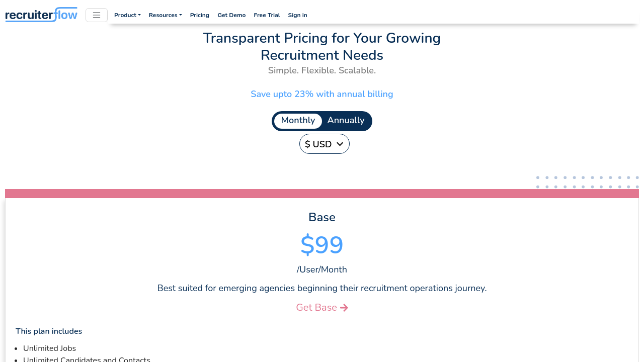Click the annual billing savings text
The width and height of the screenshot is (644, 362).
[x=322, y=94]
